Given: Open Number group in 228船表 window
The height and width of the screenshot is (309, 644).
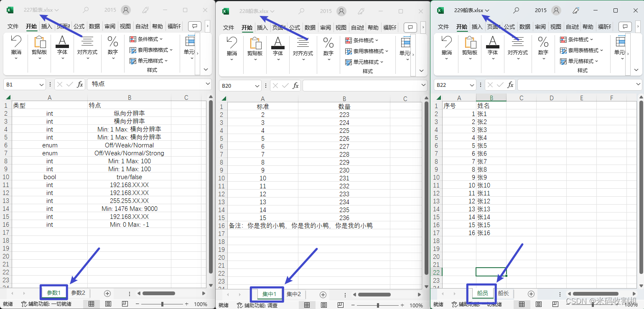Looking at the screenshot, I should (x=328, y=48).
